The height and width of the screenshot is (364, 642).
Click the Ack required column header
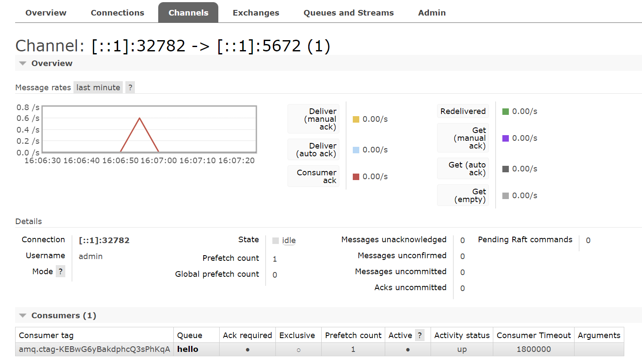click(x=247, y=335)
